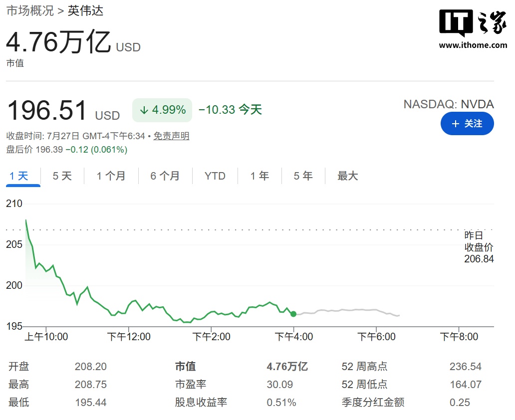The width and height of the screenshot is (515, 420).
Task: Click the 季度分红金额 value 0.25
Action: 460,403
